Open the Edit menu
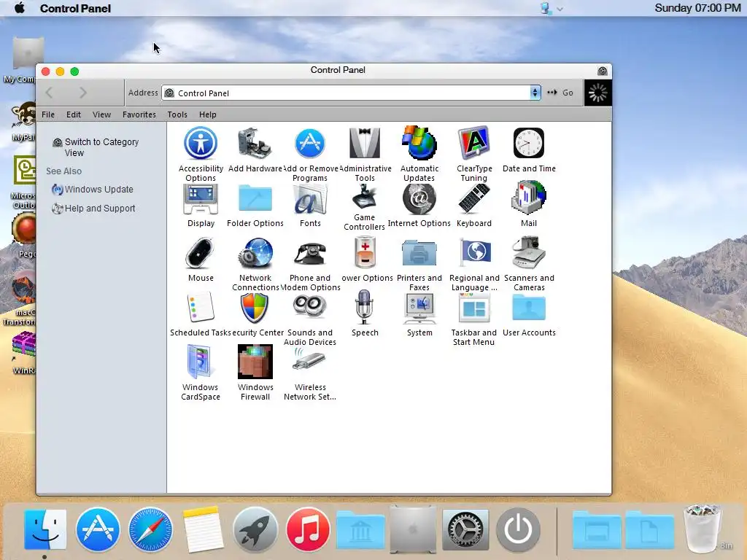747x560 pixels. tap(74, 114)
